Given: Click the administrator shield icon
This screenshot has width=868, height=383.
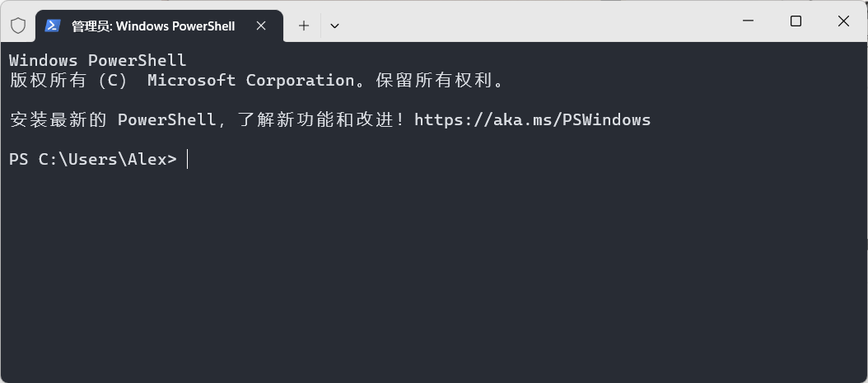Looking at the screenshot, I should click(x=18, y=26).
